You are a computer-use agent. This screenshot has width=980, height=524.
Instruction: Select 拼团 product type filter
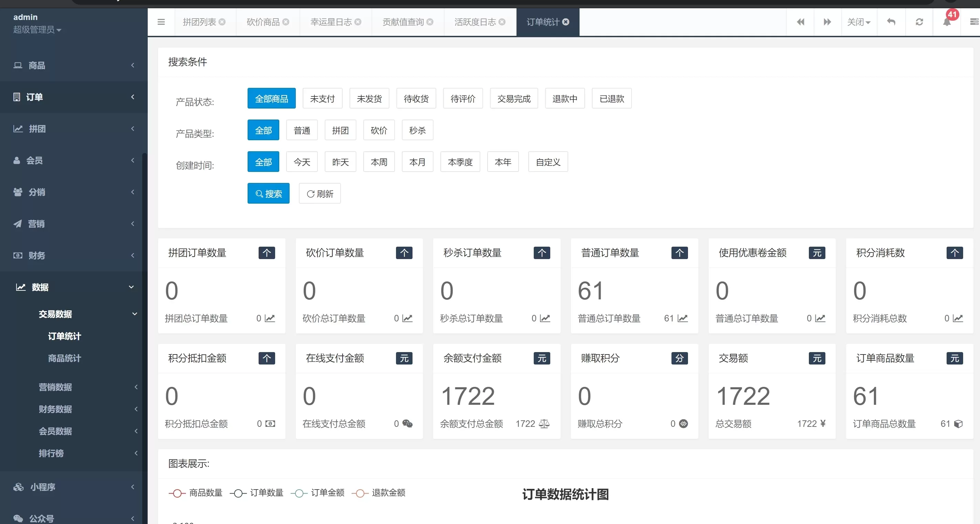(x=340, y=130)
